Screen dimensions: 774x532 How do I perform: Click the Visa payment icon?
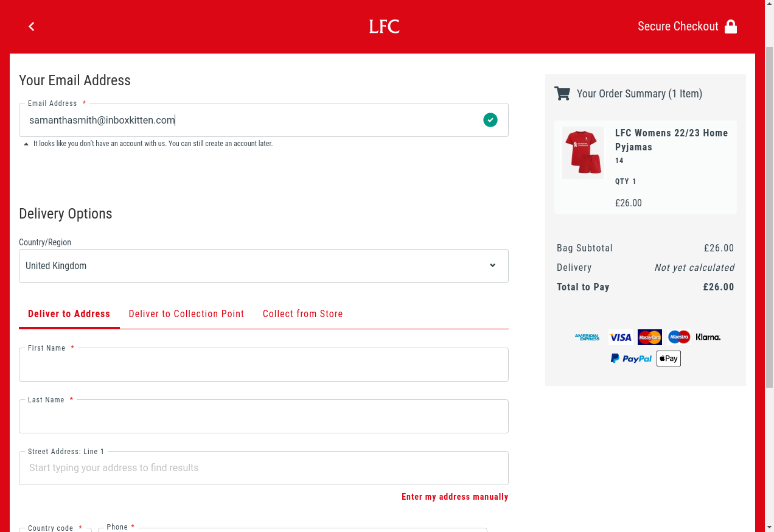pos(621,337)
